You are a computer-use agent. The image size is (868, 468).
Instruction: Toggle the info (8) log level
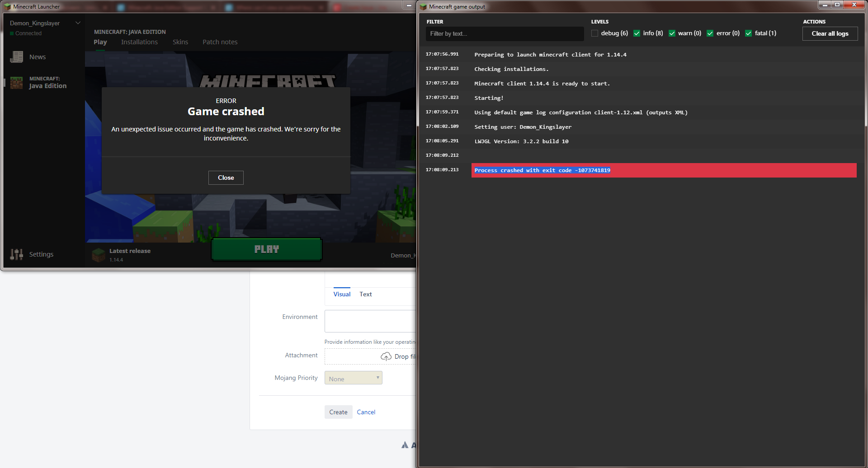[637, 33]
